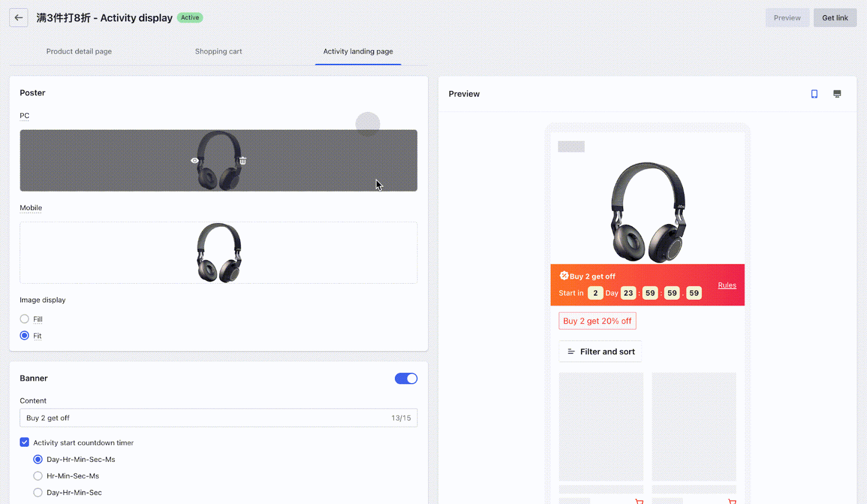Viewport: 867px width, 504px height.
Task: Click the Banner section heading
Action: click(x=34, y=378)
